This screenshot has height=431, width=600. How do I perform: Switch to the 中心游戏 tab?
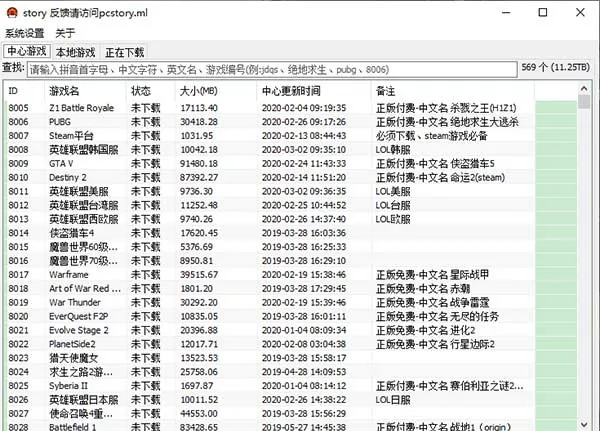tap(27, 51)
